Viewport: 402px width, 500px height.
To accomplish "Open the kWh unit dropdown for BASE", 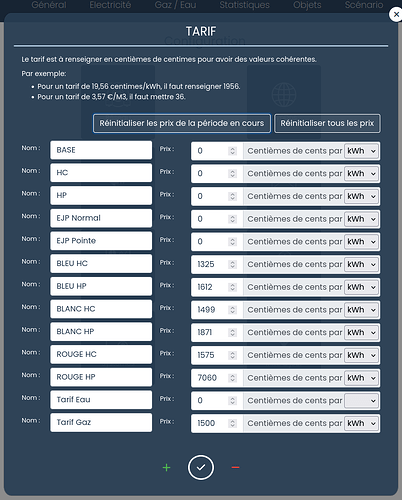I will click(361, 151).
